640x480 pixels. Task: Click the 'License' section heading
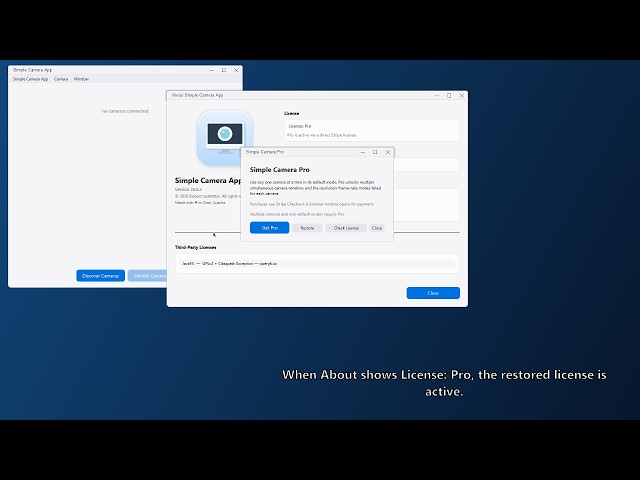291,113
